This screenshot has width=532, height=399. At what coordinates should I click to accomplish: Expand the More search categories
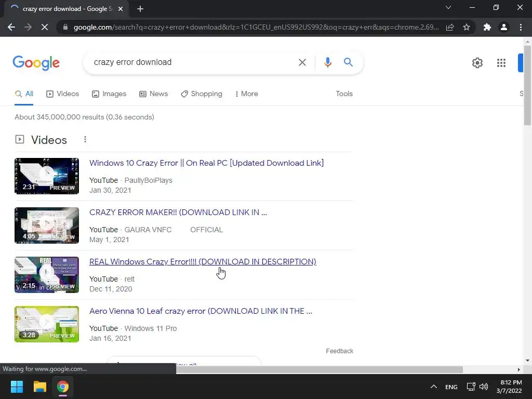pyautogui.click(x=247, y=94)
